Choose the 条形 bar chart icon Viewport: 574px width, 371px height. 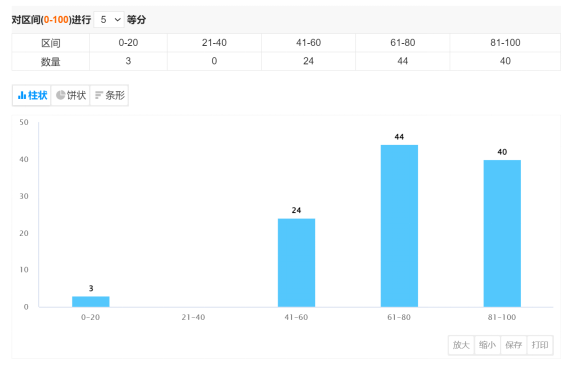click(x=98, y=95)
